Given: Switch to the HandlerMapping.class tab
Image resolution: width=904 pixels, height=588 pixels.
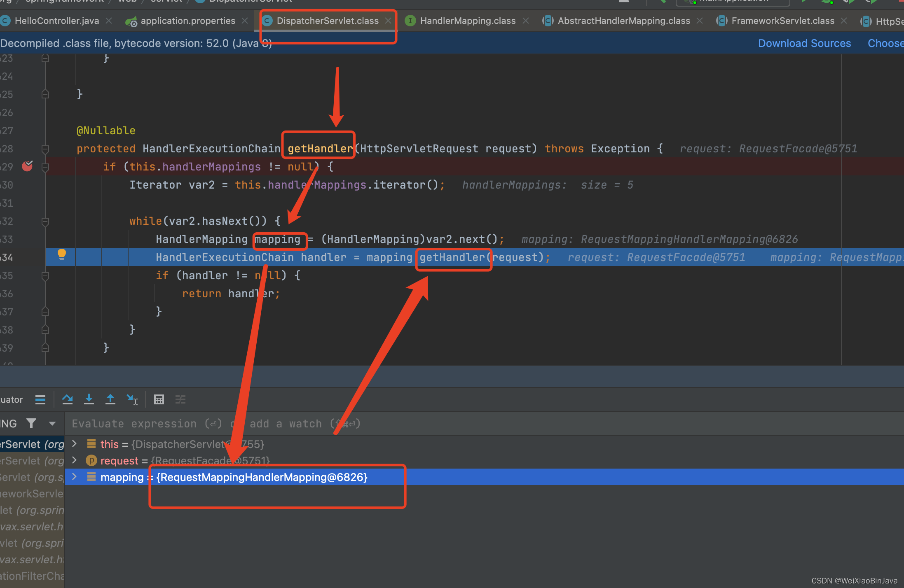Looking at the screenshot, I should coord(467,21).
